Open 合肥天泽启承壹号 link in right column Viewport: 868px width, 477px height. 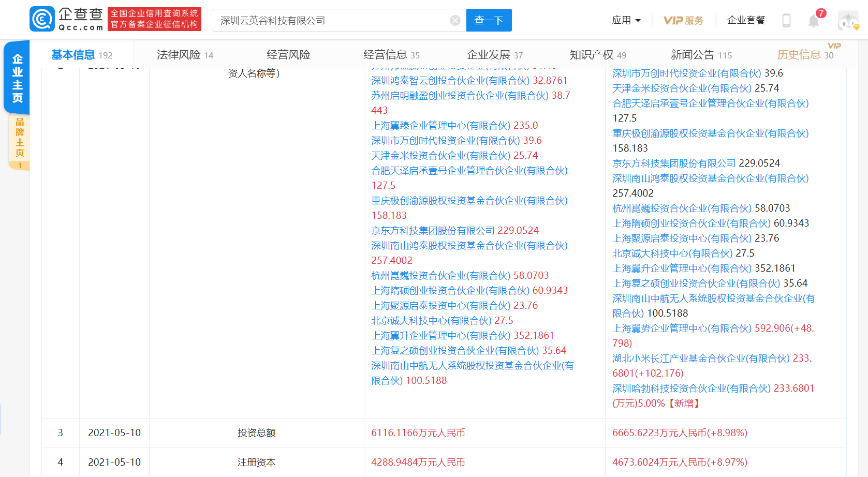(x=711, y=103)
